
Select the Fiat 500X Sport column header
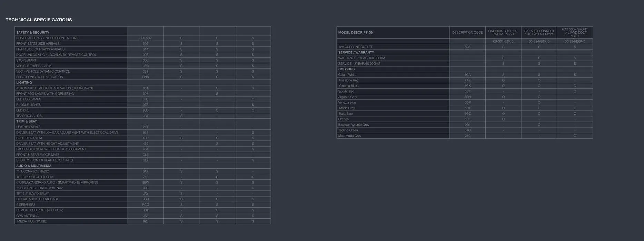pos(575,32)
